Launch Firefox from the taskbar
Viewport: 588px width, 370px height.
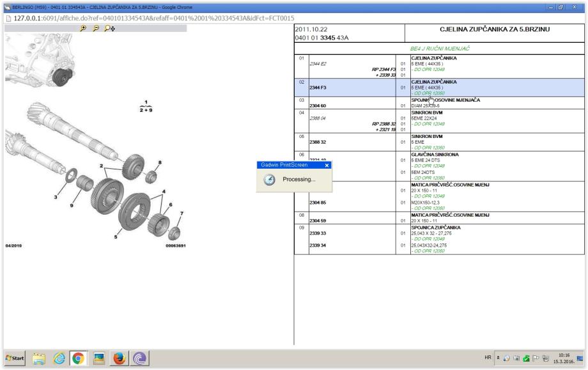pos(120,358)
